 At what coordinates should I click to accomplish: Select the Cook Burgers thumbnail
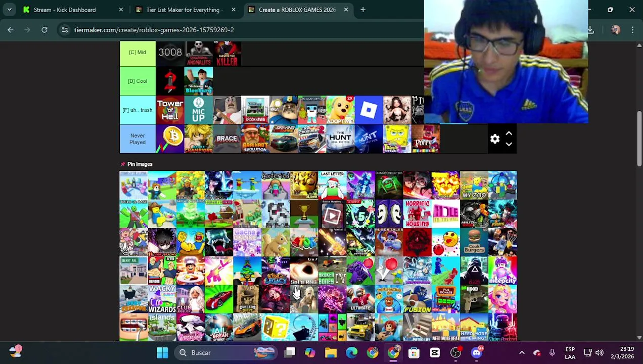point(474,242)
